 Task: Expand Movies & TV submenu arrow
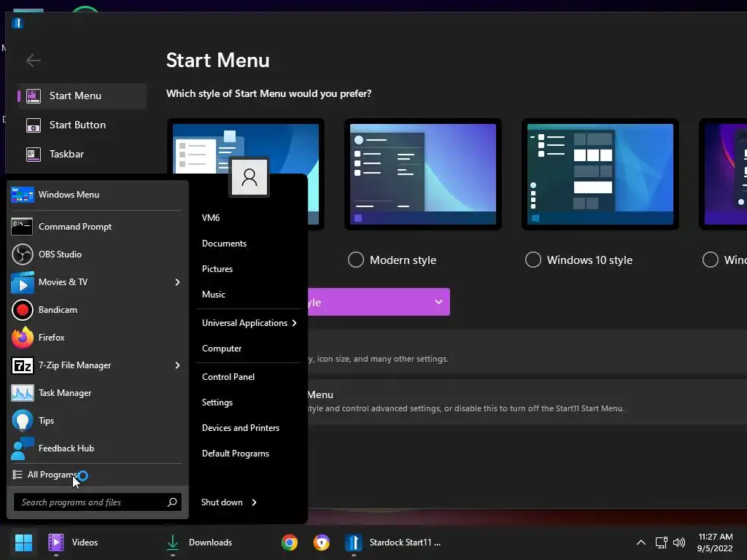pyautogui.click(x=177, y=282)
